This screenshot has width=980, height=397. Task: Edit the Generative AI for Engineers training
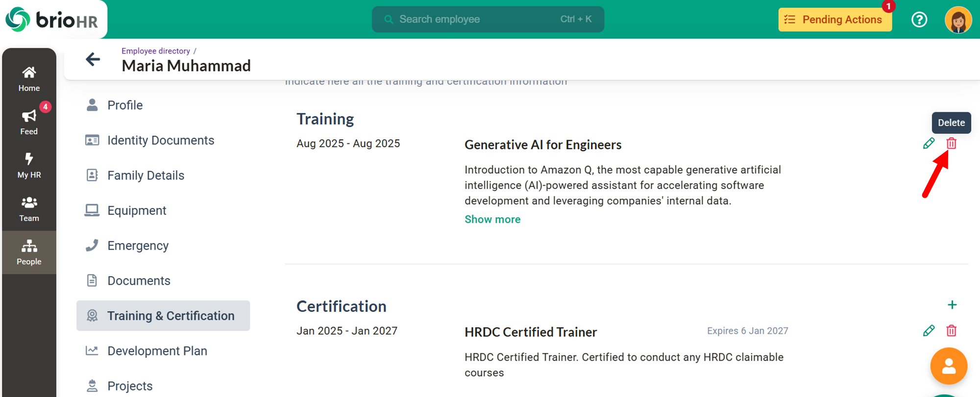click(x=929, y=143)
